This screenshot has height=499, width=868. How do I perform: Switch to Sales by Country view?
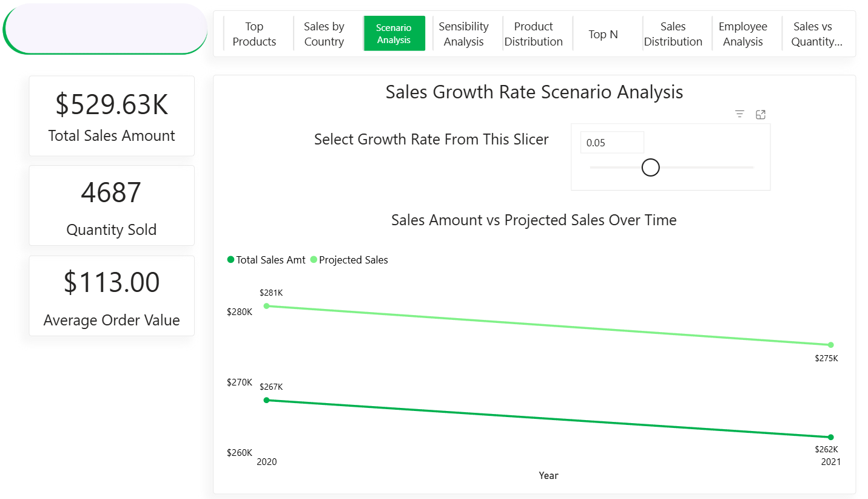325,33
